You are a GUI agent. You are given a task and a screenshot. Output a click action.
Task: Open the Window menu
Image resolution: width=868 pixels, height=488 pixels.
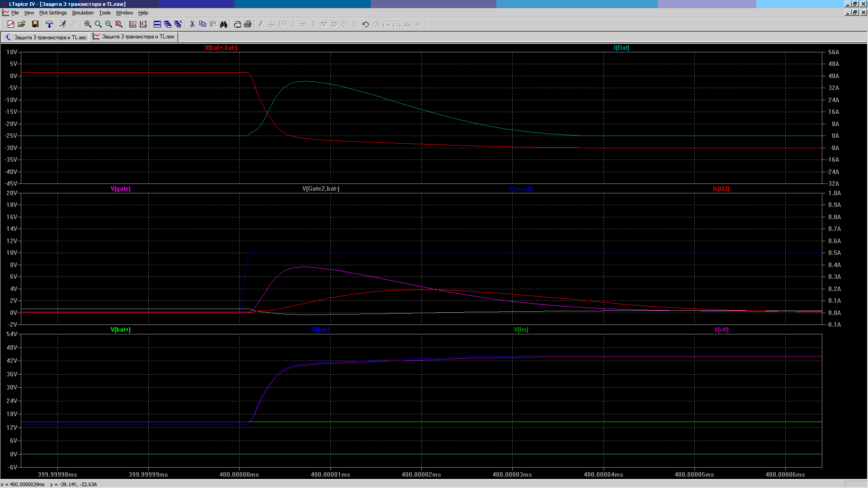(124, 13)
